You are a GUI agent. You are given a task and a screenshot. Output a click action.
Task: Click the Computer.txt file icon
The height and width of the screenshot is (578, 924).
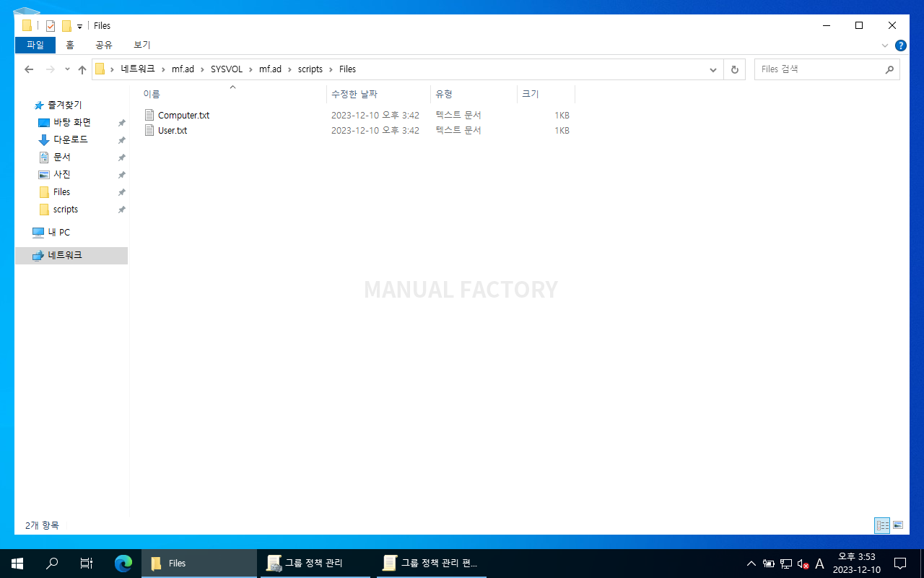point(149,115)
